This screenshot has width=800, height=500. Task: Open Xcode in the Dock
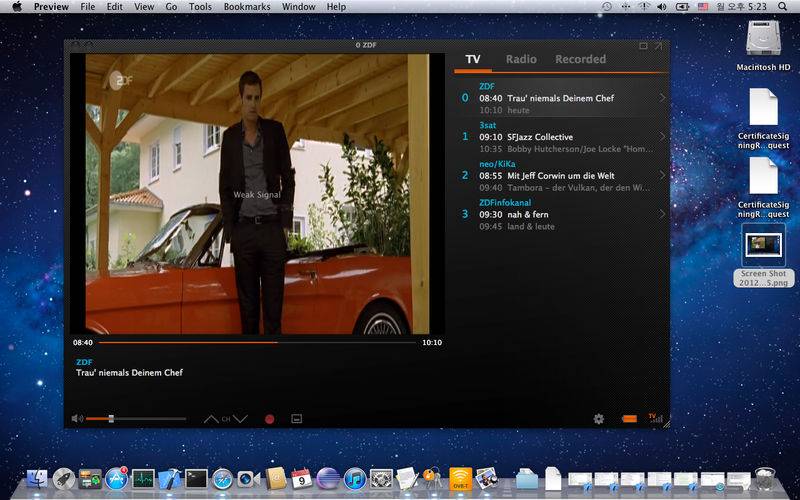tap(170, 479)
